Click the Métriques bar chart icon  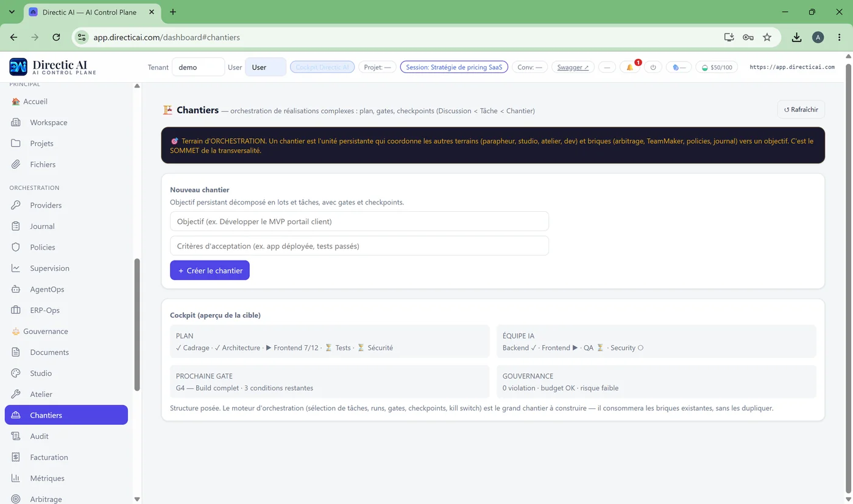16,478
